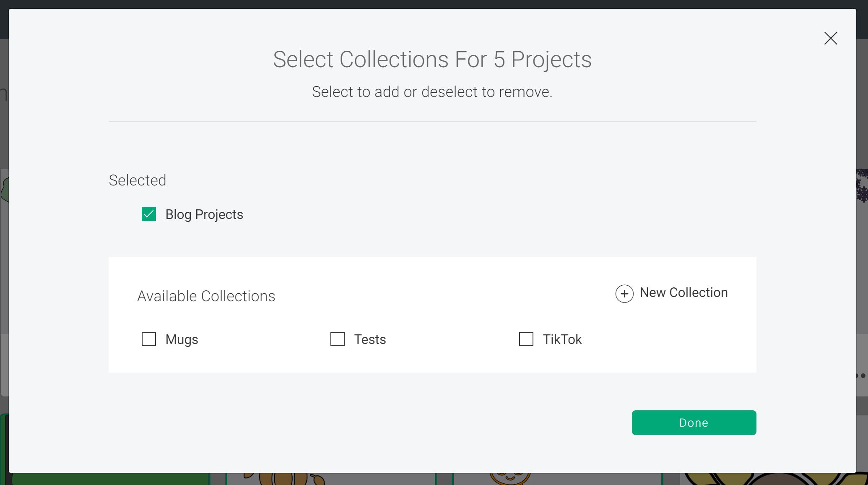
Task: Click the Tests label to toggle it
Action: pyautogui.click(x=370, y=339)
